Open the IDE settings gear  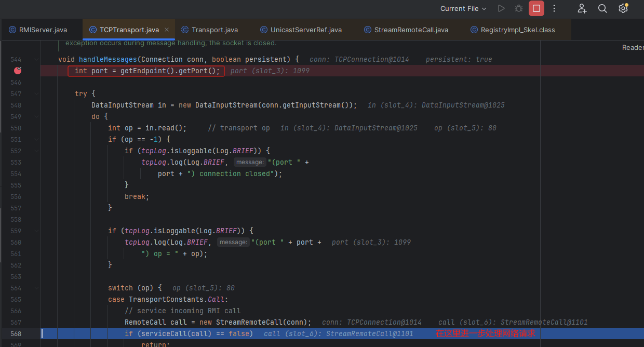[623, 8]
